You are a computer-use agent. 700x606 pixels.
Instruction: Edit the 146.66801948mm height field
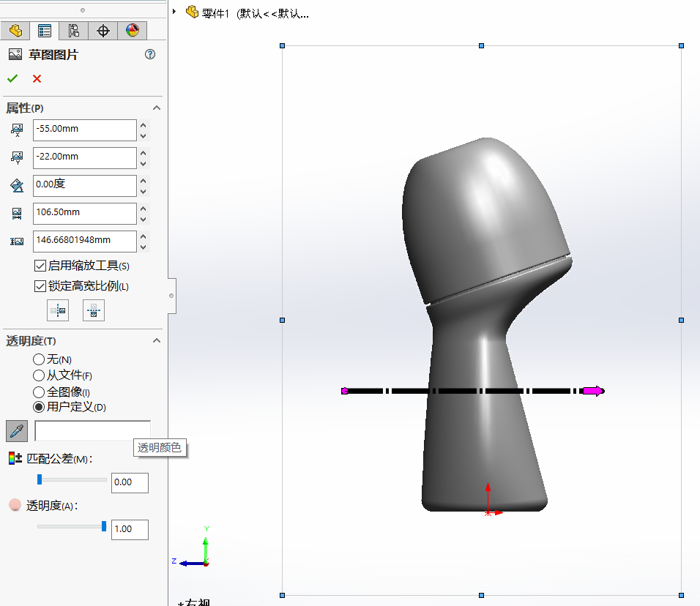[x=85, y=242]
